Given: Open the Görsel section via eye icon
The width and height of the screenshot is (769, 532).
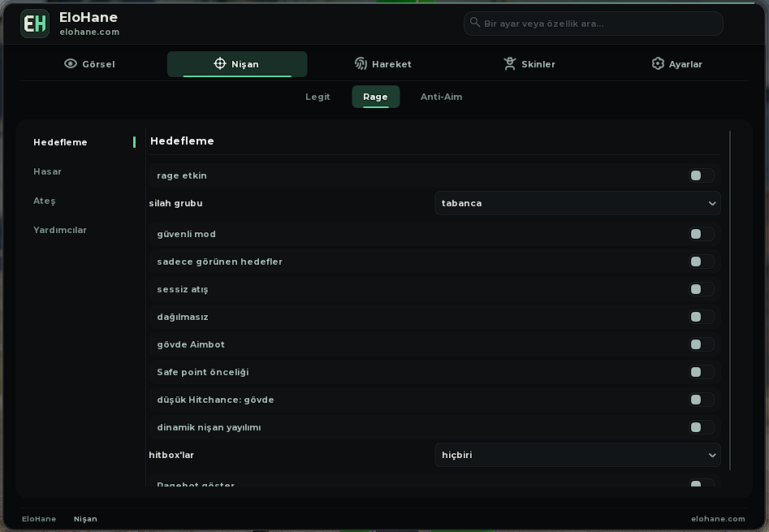Looking at the screenshot, I should [x=71, y=63].
